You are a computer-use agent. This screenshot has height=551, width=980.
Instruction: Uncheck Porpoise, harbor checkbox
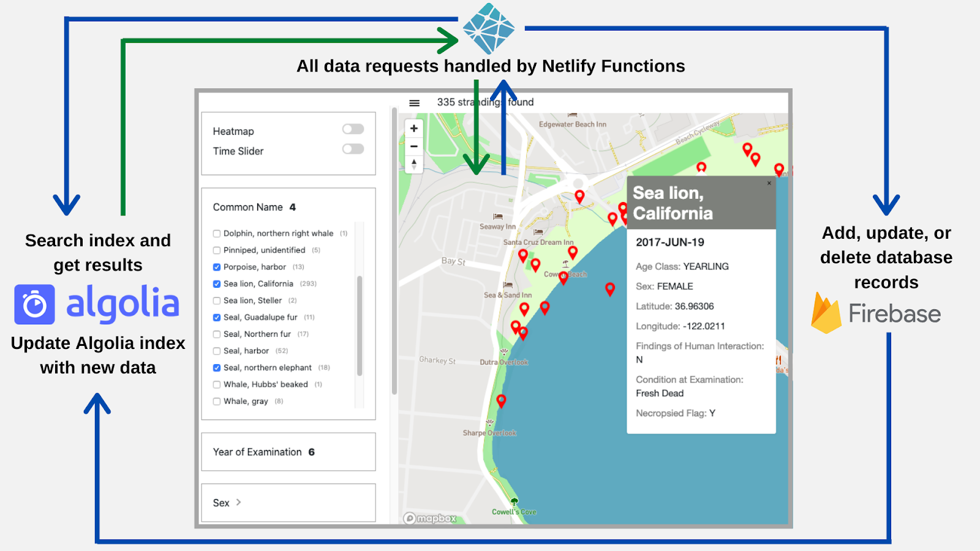click(217, 267)
